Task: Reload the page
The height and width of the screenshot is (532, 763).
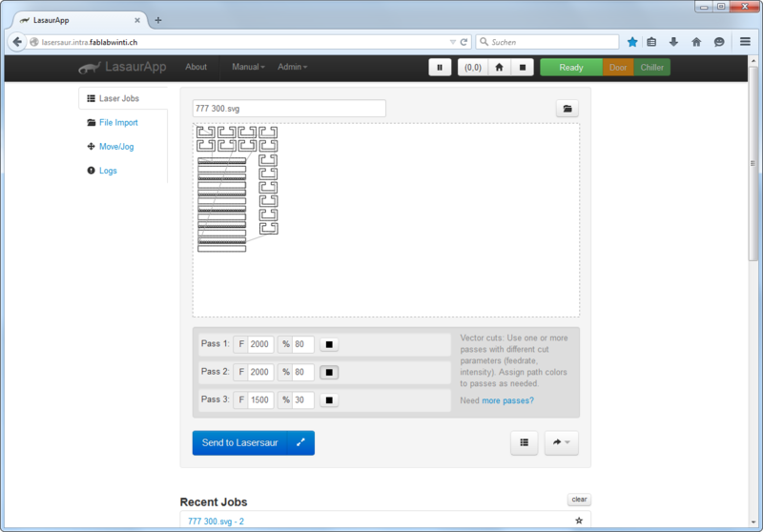Action: pyautogui.click(x=464, y=42)
